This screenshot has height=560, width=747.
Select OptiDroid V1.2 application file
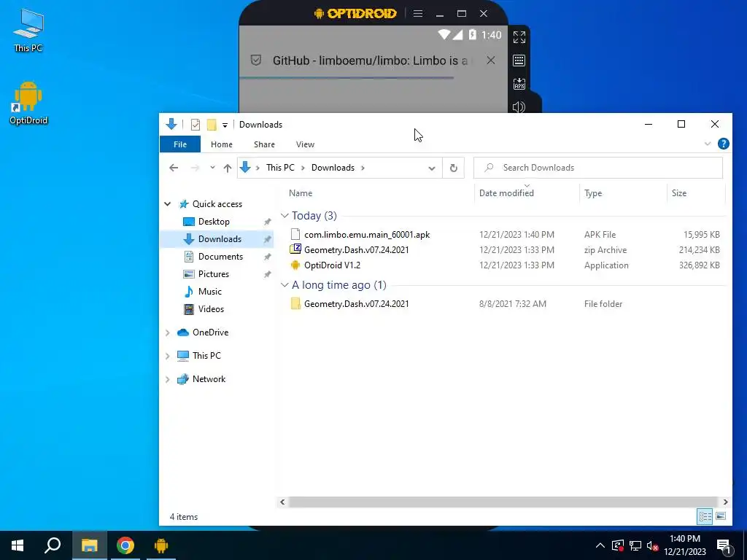click(x=332, y=265)
